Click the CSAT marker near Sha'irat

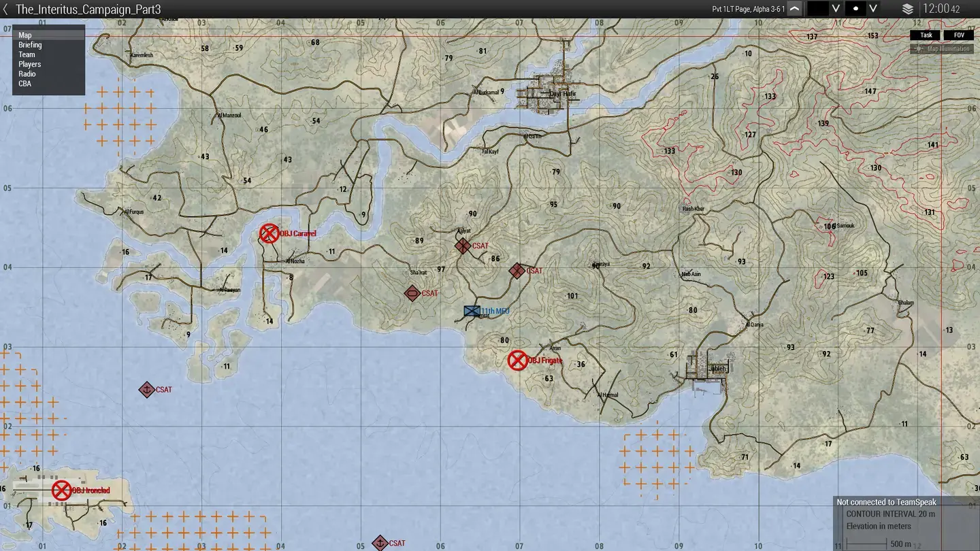coord(412,293)
